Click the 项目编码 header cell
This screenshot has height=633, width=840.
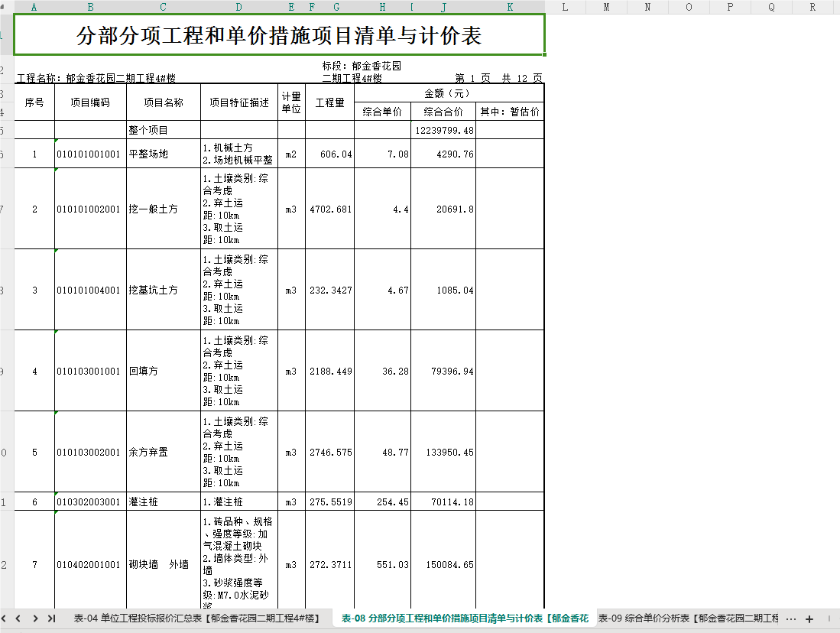[x=90, y=102]
